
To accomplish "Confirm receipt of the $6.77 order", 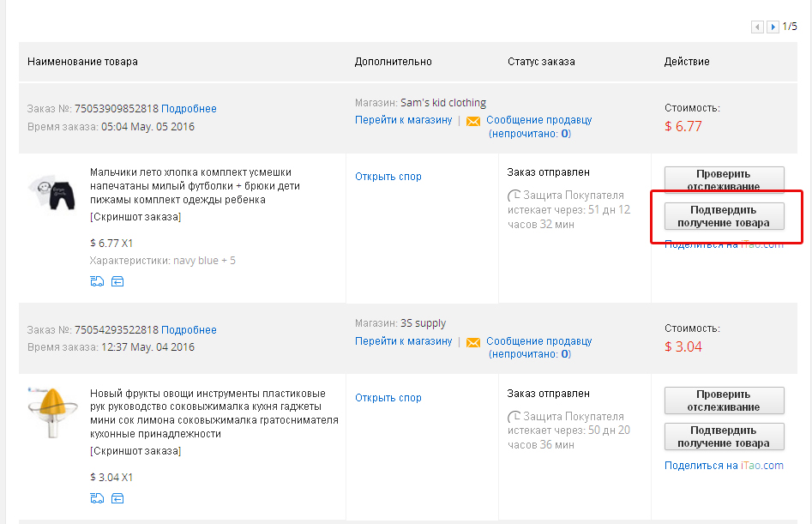I will point(724,216).
